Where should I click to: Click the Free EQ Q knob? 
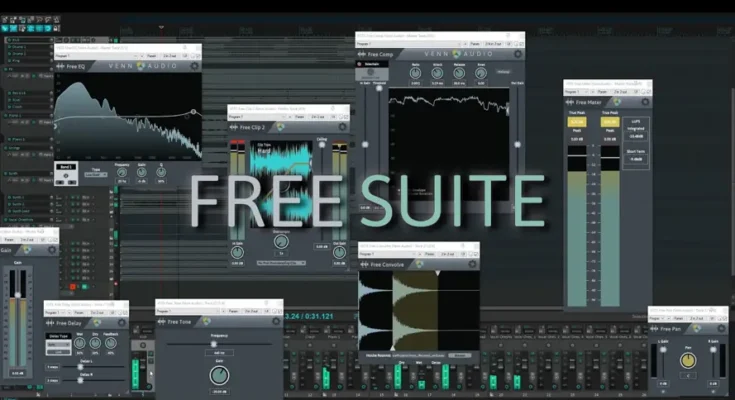coord(161,173)
